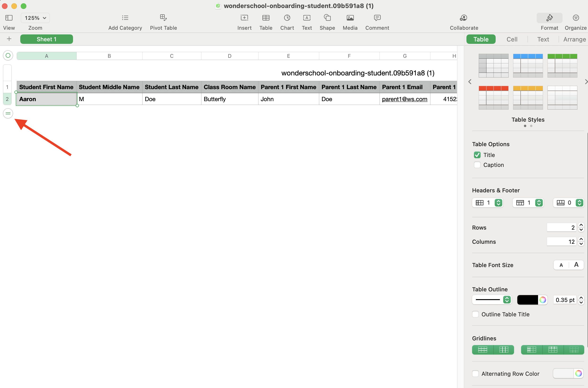The width and height of the screenshot is (588, 388).
Task: Click the Chart toolbar icon
Action: [287, 18]
